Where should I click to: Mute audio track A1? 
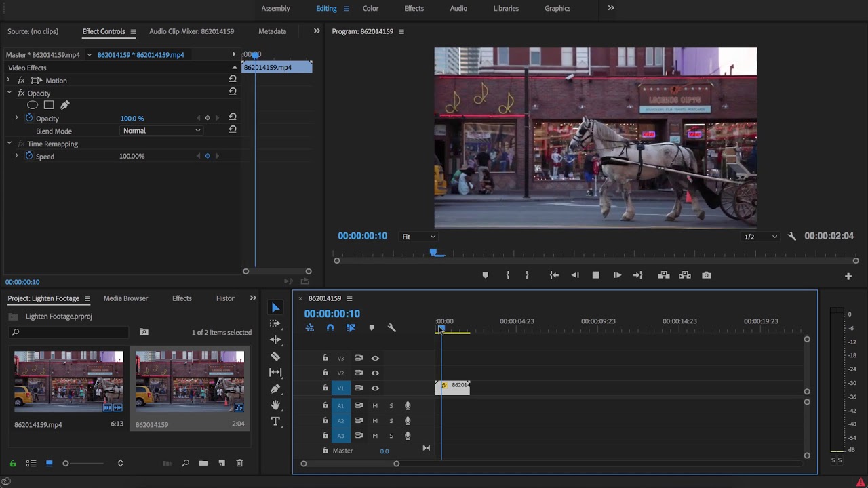[375, 406]
